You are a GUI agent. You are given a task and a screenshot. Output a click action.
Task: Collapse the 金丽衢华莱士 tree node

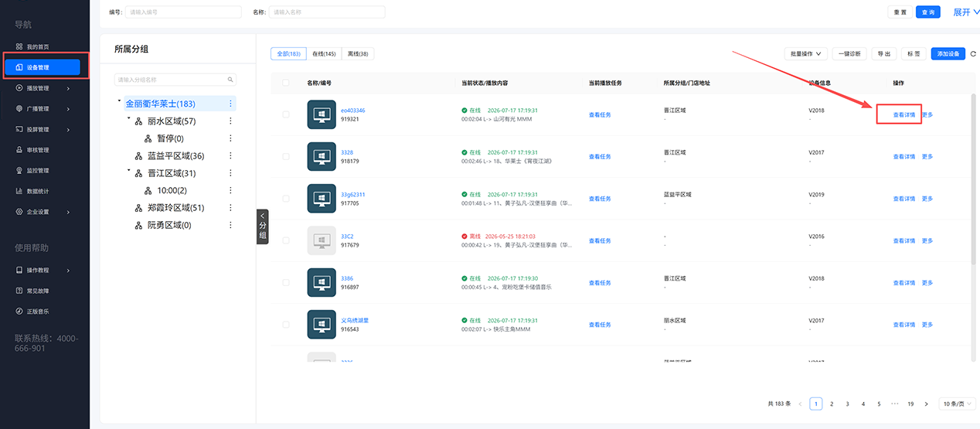click(x=119, y=100)
